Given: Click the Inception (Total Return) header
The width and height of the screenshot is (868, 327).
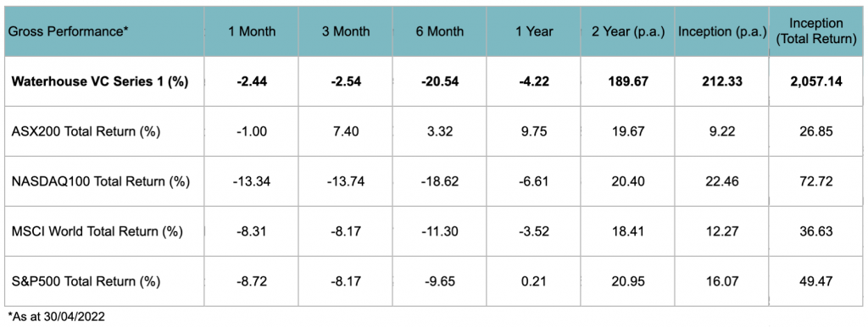Looking at the screenshot, I should click(816, 31).
